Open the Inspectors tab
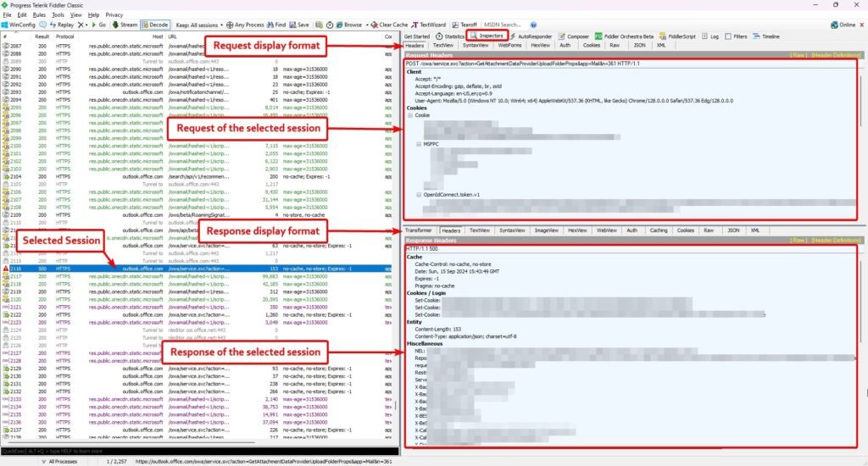Viewport: 868px width, 466px height. pyautogui.click(x=487, y=36)
